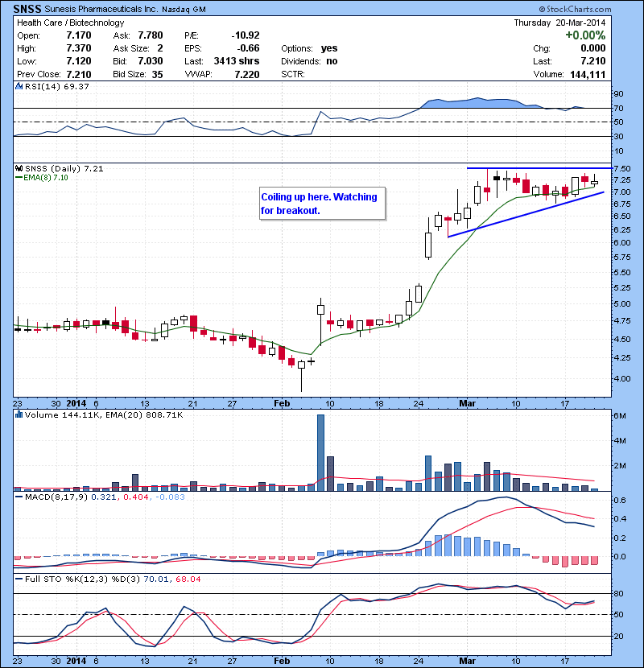Image resolution: width=644 pixels, height=668 pixels.
Task: Click the Mar label on bottom date axis
Action: coord(467,661)
